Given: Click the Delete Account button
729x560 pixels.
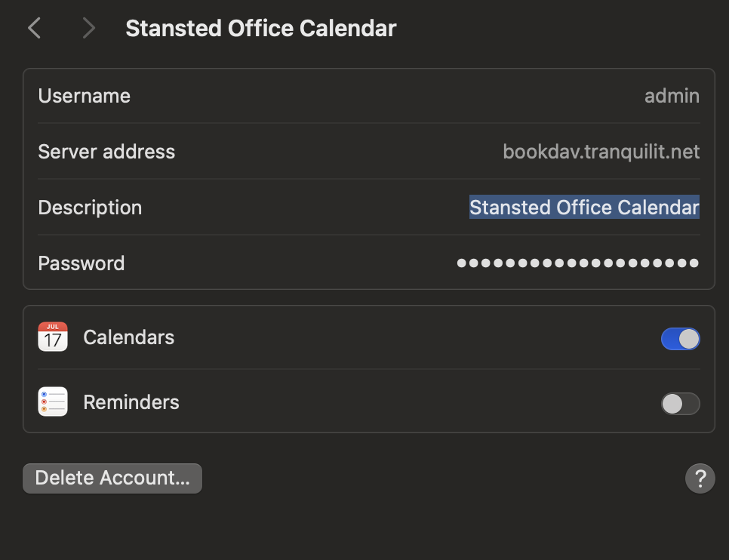Looking at the screenshot, I should pyautogui.click(x=112, y=478).
